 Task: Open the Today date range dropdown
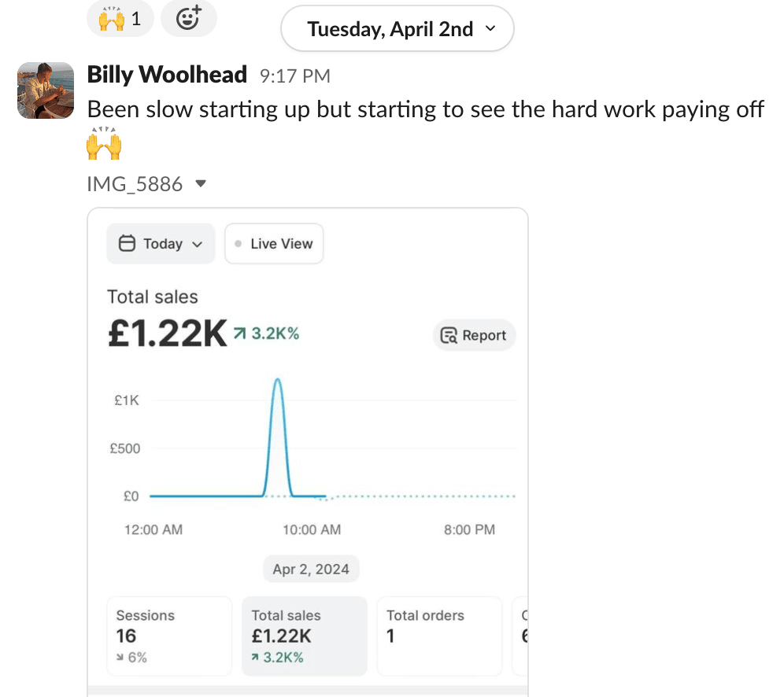(161, 244)
